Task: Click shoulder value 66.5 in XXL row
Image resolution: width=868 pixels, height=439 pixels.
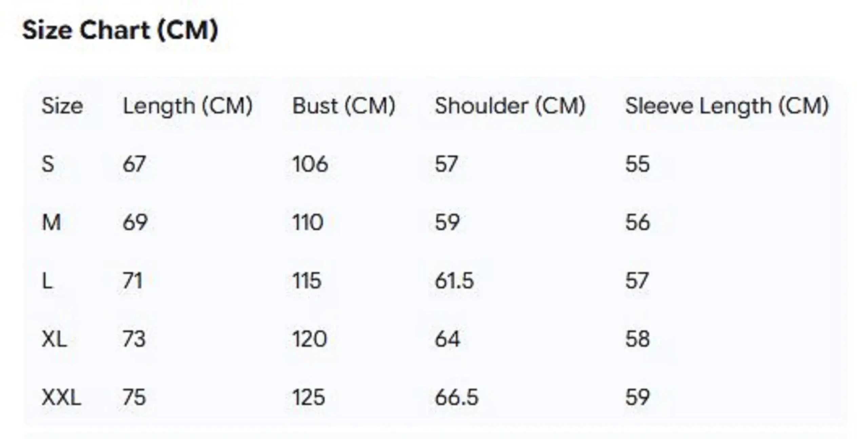Action: 456,397
